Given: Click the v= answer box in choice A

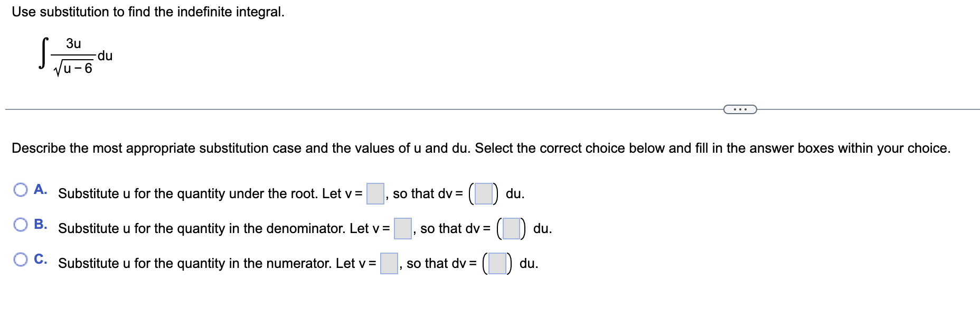Looking at the screenshot, I should tap(375, 193).
